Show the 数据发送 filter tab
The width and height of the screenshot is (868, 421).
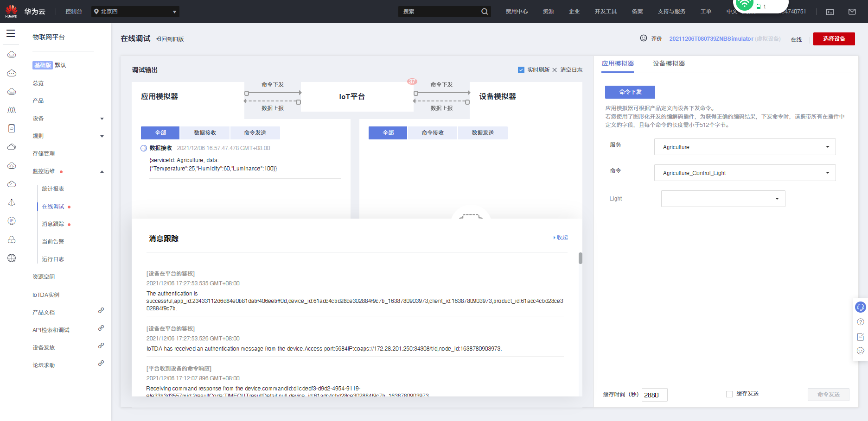coord(483,133)
